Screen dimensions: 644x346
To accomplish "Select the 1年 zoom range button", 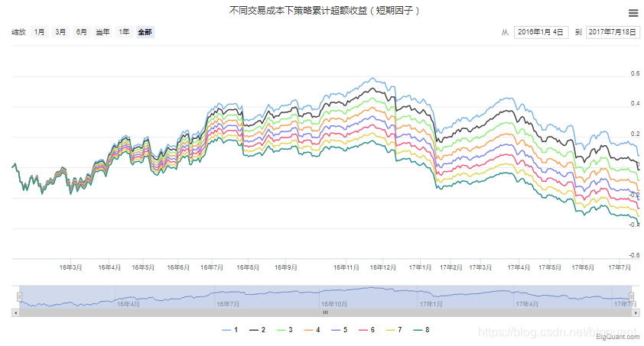I will 124,32.
